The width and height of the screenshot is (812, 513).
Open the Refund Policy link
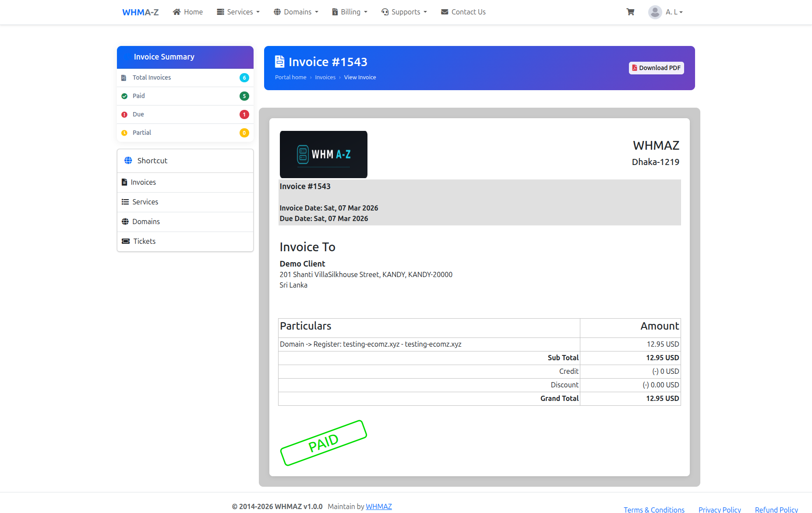[x=776, y=509]
